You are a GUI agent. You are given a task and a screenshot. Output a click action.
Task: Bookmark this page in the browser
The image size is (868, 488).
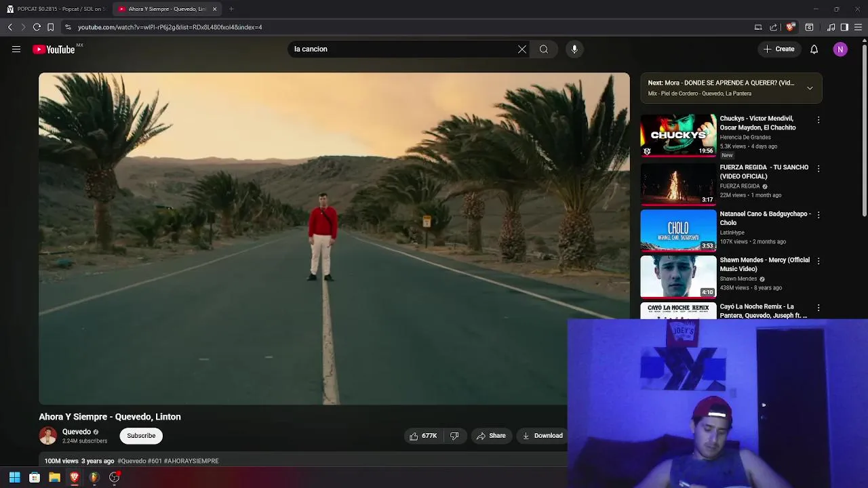point(50,27)
